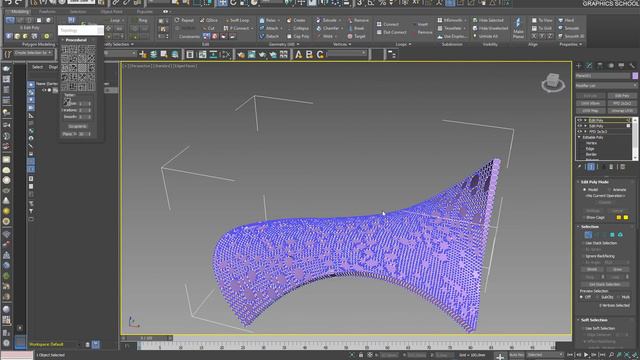Click the Vertices Remove tool
Screen dimensions: 640x360
pos(358,20)
